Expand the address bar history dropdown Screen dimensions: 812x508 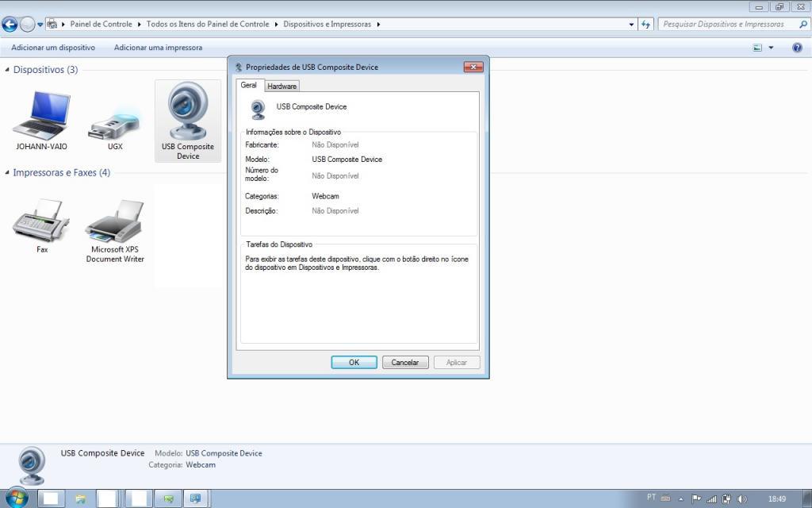pyautogui.click(x=631, y=25)
